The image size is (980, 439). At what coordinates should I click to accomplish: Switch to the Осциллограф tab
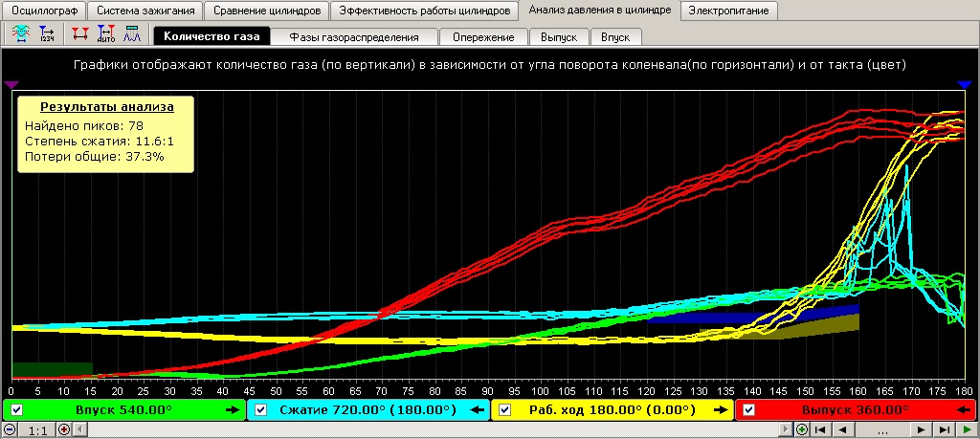[x=44, y=11]
